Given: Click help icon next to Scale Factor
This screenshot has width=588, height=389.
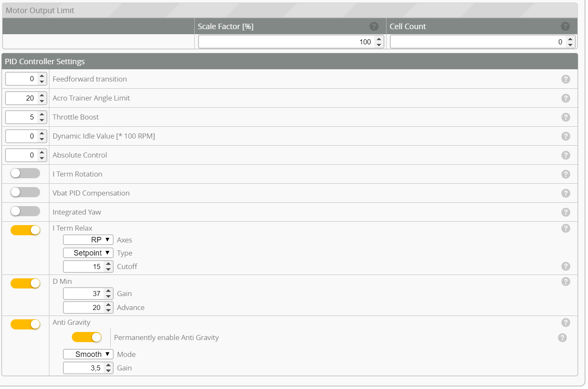Looking at the screenshot, I should 374,27.
